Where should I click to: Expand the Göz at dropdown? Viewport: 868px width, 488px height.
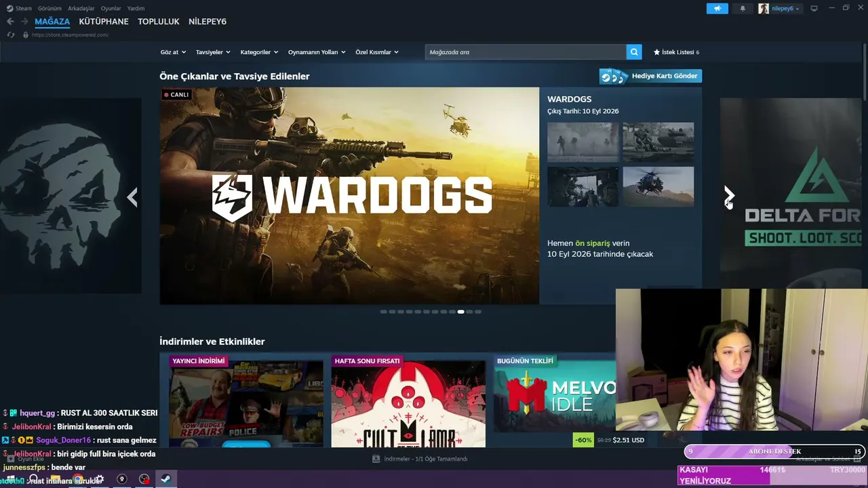(x=173, y=52)
